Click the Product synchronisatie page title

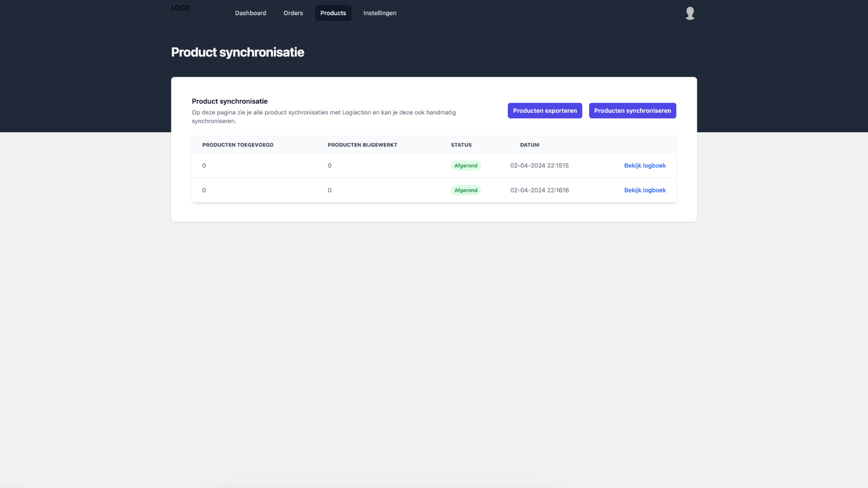click(x=238, y=52)
